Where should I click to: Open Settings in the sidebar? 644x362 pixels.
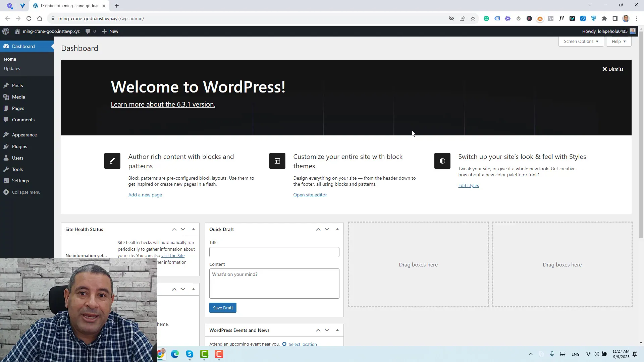coord(20,181)
